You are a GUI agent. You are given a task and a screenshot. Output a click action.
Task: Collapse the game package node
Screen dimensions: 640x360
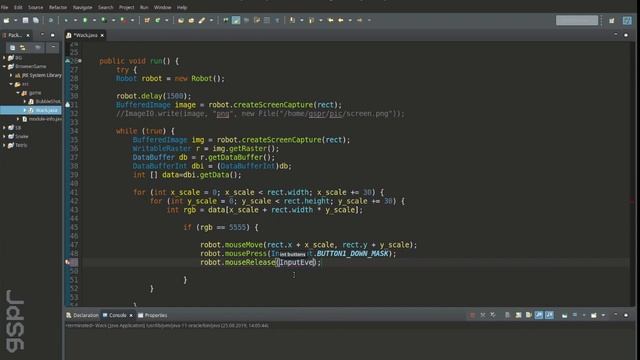click(x=18, y=93)
